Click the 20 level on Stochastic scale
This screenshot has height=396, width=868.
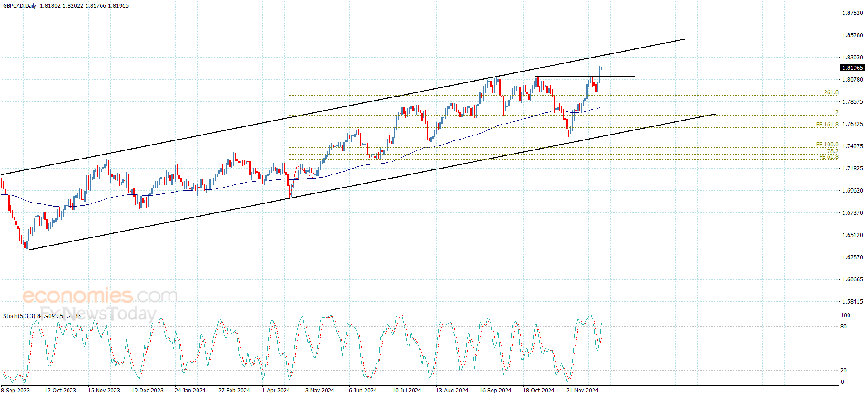click(x=844, y=371)
